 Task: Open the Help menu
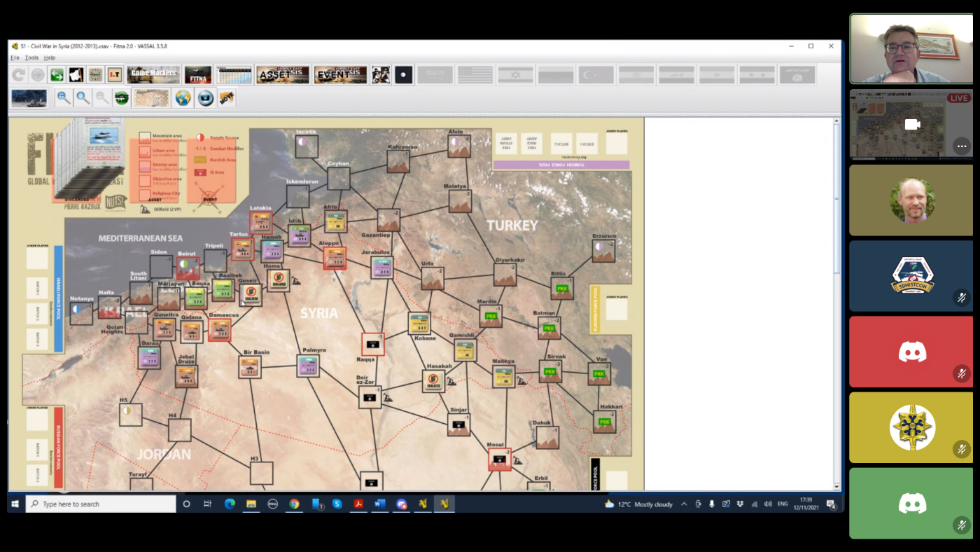click(49, 57)
